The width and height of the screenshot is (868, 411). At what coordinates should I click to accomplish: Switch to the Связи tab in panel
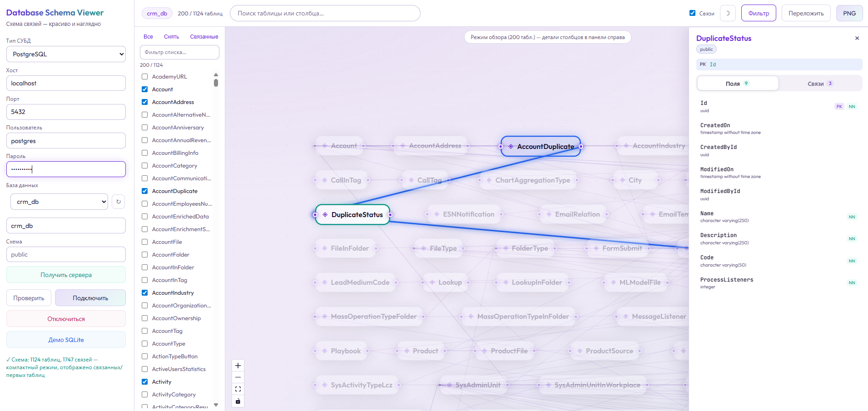820,84
